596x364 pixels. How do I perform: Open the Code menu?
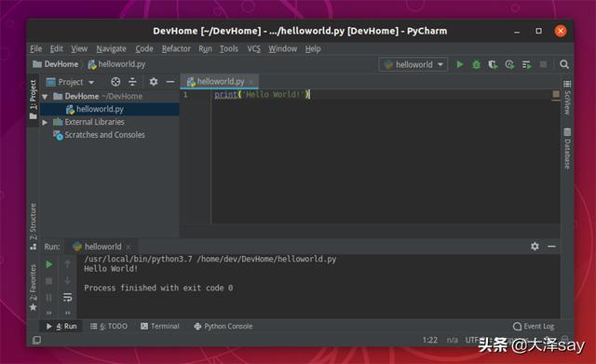pos(144,48)
